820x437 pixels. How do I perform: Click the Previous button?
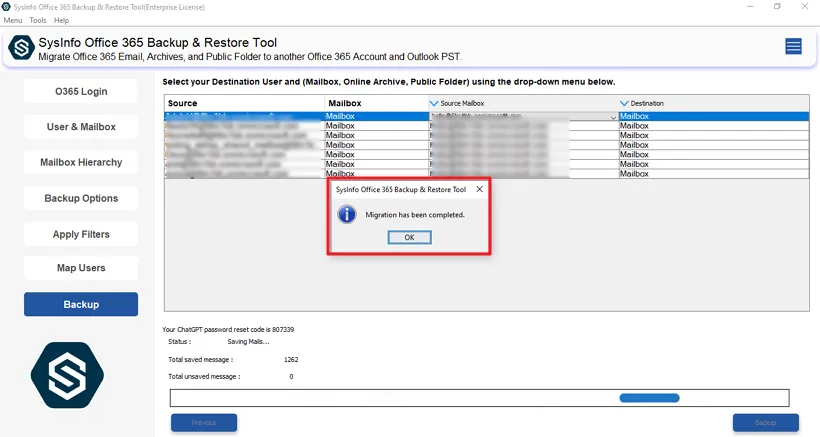204,422
